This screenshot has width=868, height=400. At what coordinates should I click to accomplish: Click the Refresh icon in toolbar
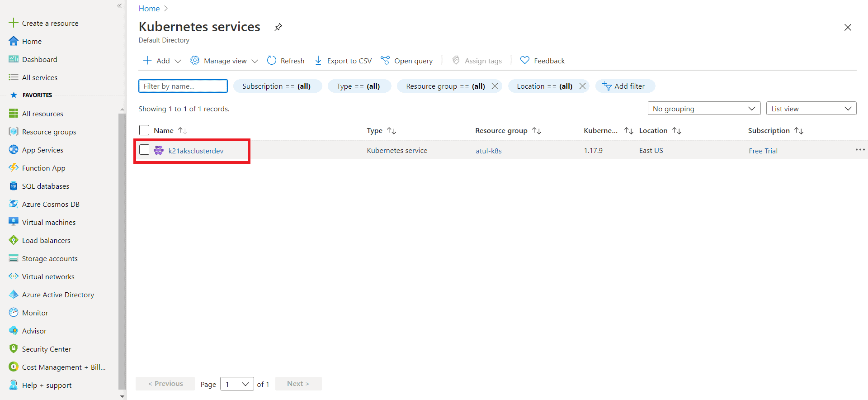click(272, 61)
